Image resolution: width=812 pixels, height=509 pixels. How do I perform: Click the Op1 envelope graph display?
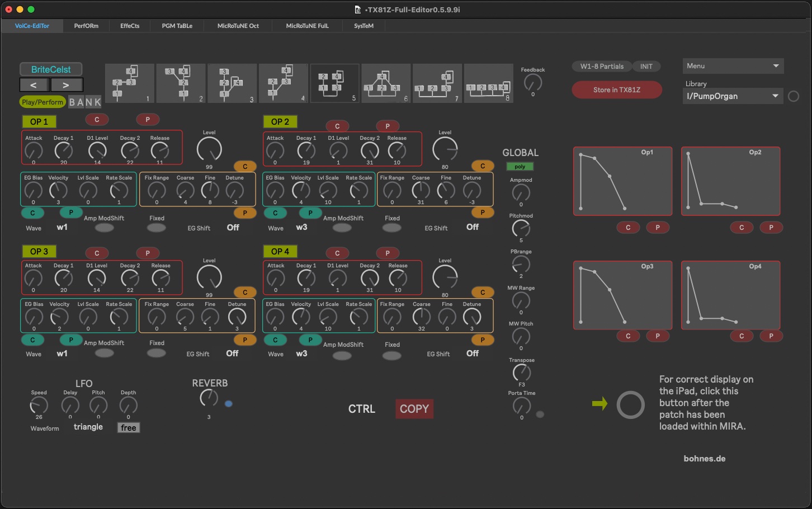[x=622, y=181]
